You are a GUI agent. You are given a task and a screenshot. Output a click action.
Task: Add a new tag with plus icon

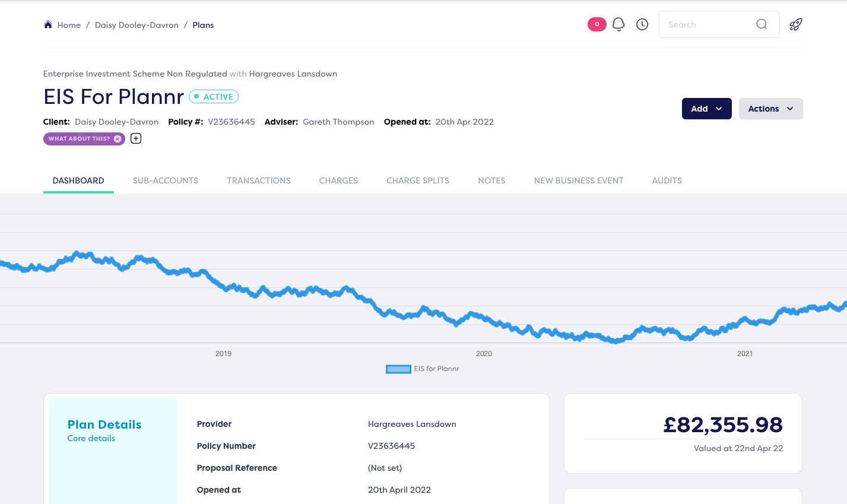[x=136, y=139]
